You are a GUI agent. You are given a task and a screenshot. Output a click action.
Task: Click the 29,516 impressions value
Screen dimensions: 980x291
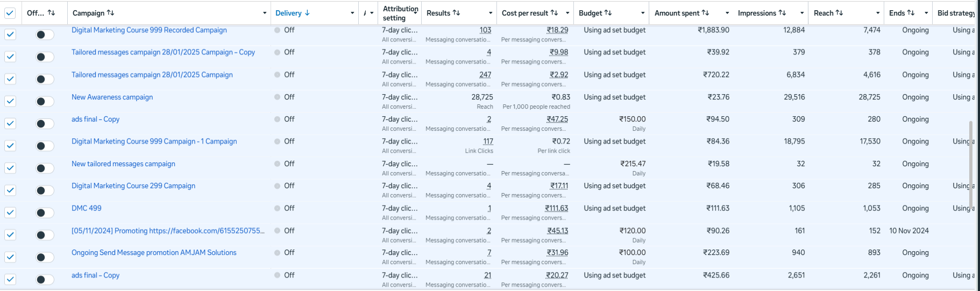click(x=794, y=97)
